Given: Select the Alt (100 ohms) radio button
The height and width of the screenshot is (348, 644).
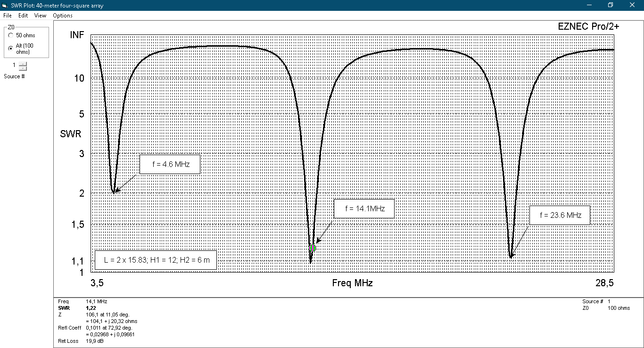Looking at the screenshot, I should (x=11, y=48).
